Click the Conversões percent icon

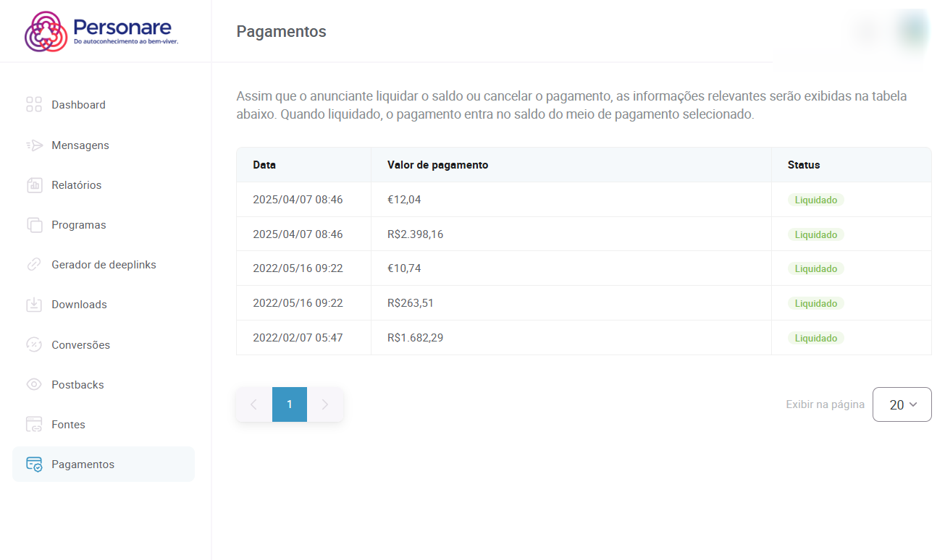pyautogui.click(x=34, y=345)
